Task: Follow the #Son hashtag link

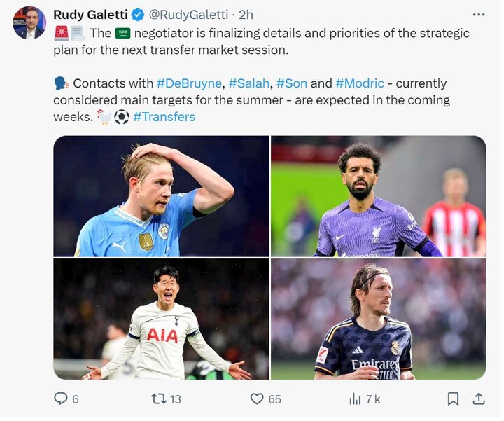Action: click(292, 83)
